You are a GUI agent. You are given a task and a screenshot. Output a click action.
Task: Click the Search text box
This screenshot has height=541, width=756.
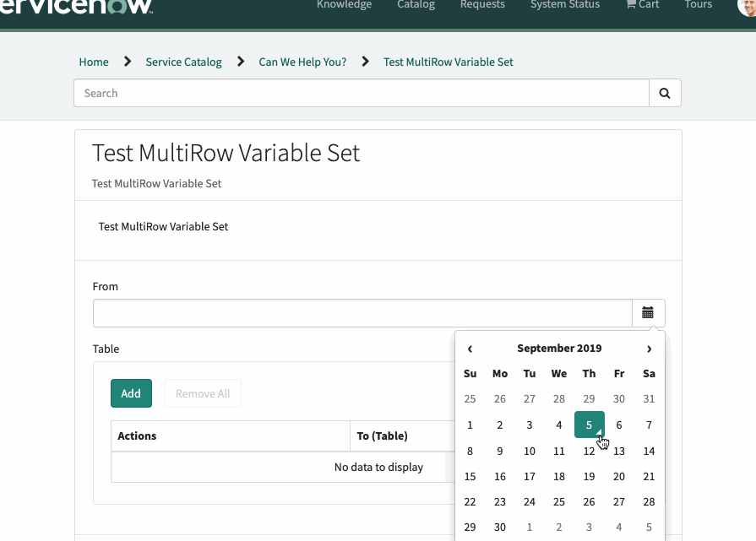[x=363, y=93]
